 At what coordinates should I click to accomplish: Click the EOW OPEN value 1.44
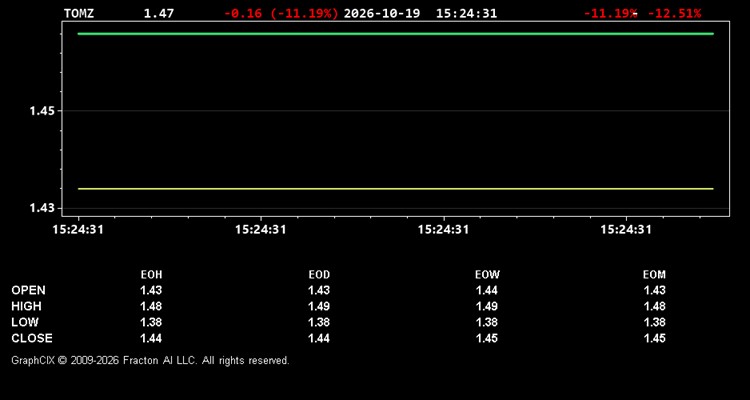pos(487,290)
